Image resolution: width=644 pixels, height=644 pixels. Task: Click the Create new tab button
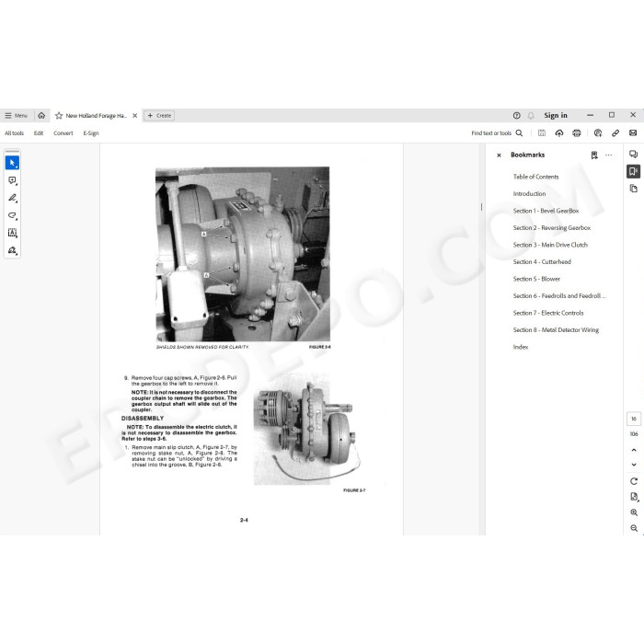[159, 115]
